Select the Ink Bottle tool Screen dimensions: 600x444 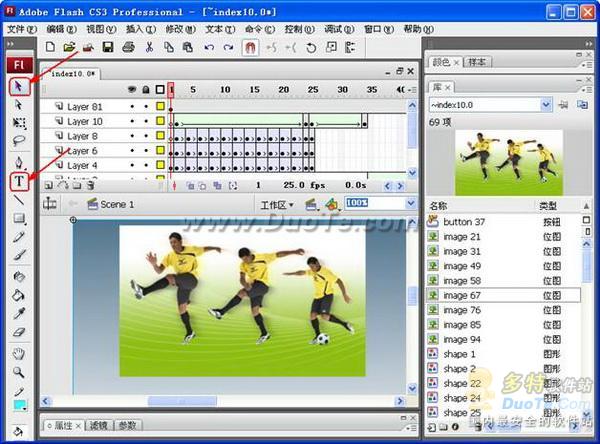pyautogui.click(x=19, y=276)
